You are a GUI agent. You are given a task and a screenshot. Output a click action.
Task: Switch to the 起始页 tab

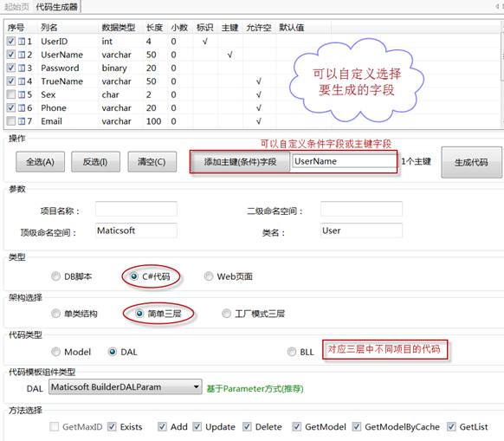click(16, 7)
